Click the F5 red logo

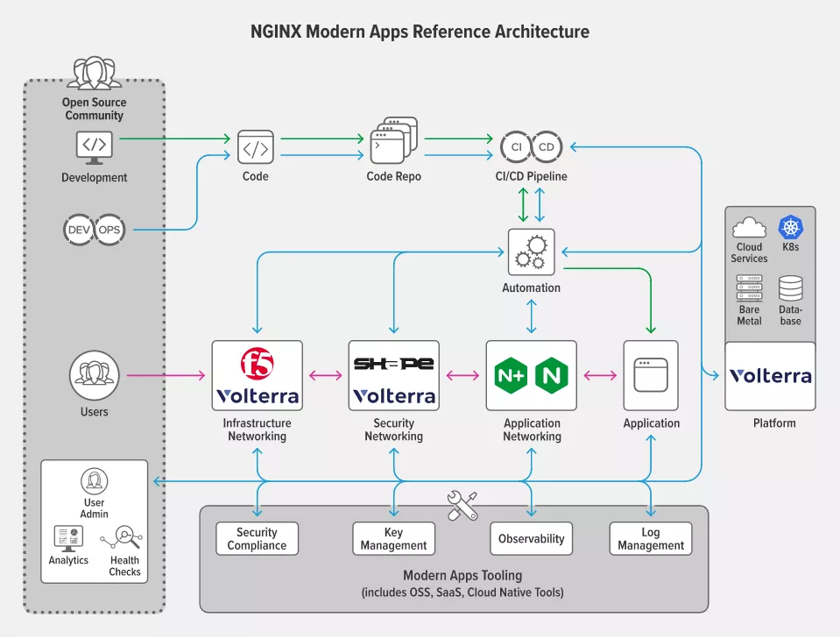click(258, 363)
